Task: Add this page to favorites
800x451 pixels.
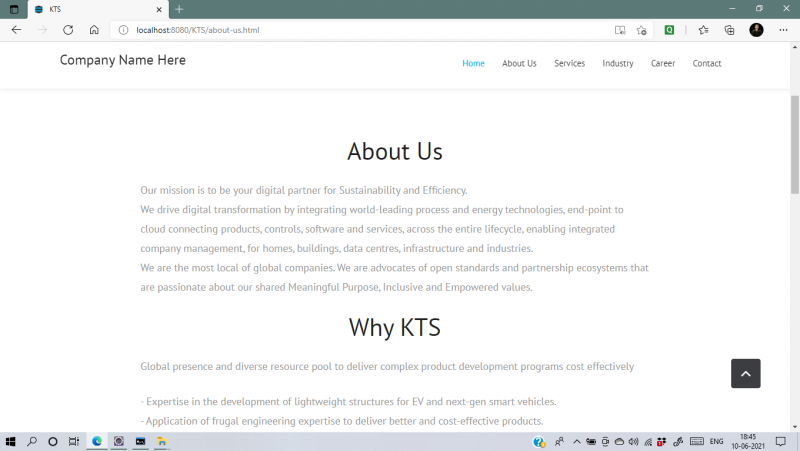Action: tap(642, 30)
